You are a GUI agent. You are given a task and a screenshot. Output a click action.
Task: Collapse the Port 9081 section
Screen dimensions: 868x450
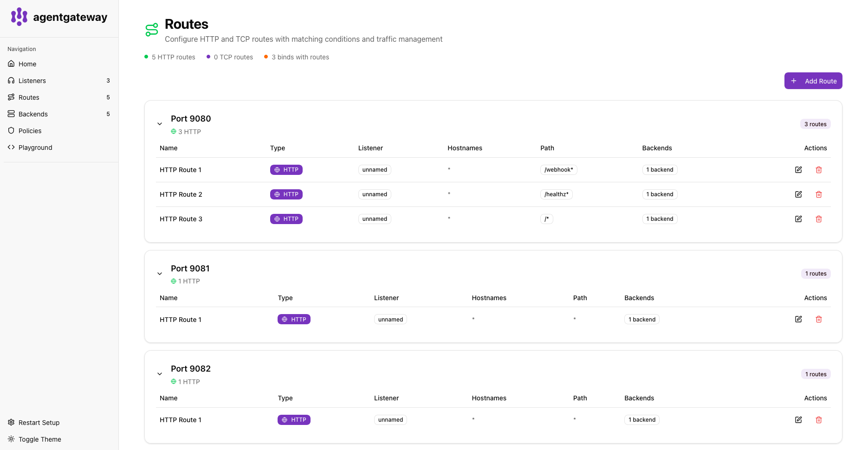click(x=160, y=273)
